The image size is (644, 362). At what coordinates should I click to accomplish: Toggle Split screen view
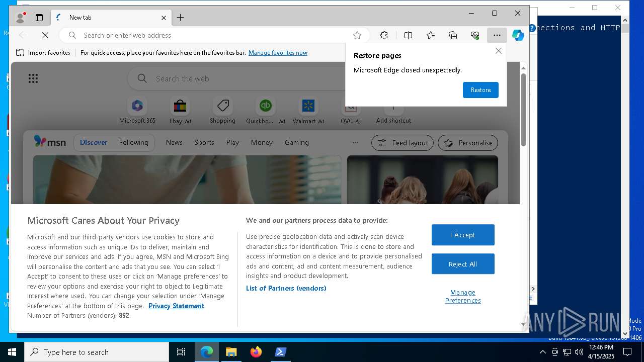[x=408, y=35]
